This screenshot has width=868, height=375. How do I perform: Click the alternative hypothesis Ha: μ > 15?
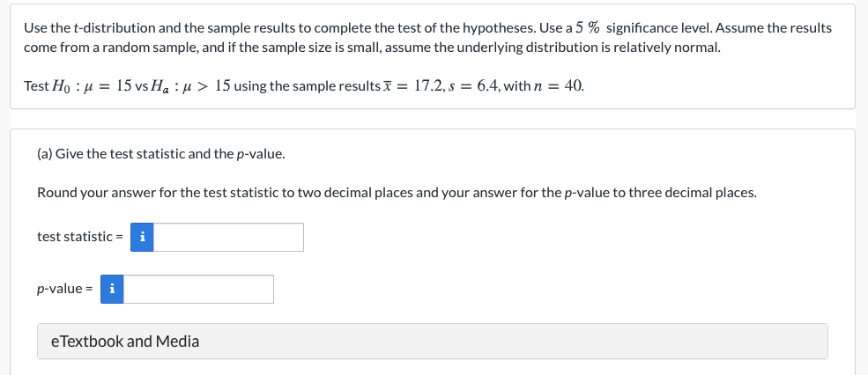point(191,86)
